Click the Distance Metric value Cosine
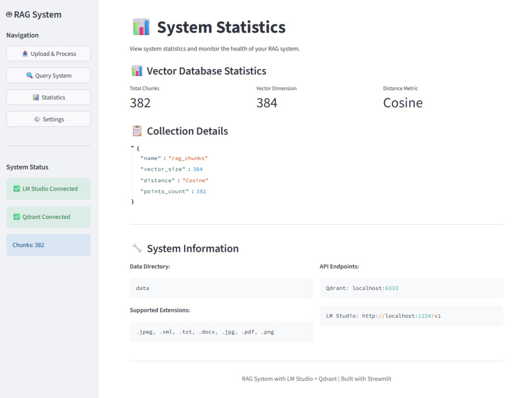 click(x=403, y=103)
